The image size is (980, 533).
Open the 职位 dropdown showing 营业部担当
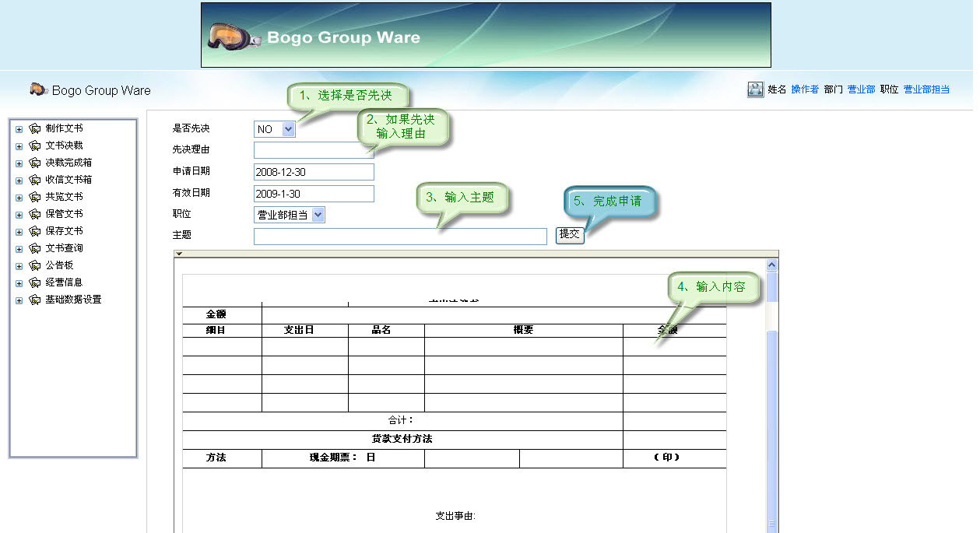click(290, 214)
